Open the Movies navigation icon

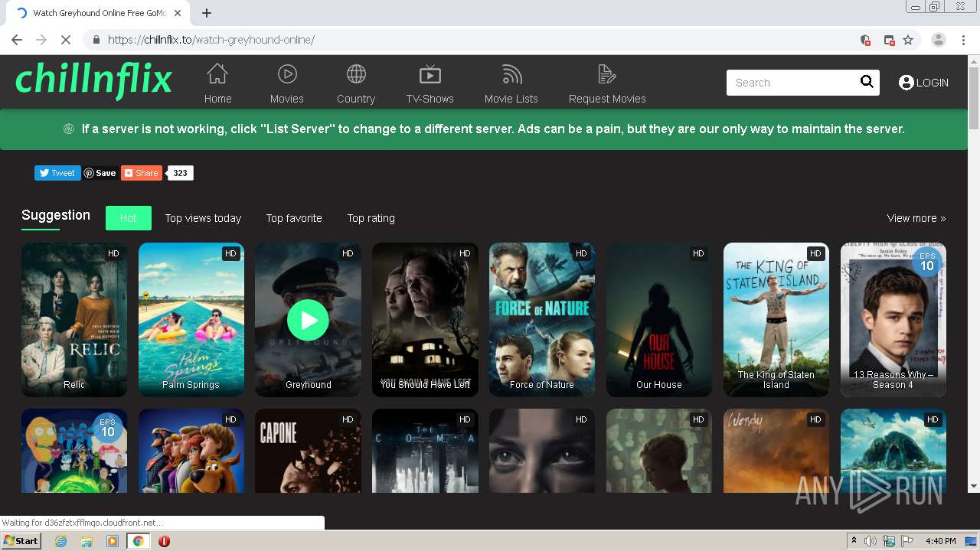coord(287,74)
